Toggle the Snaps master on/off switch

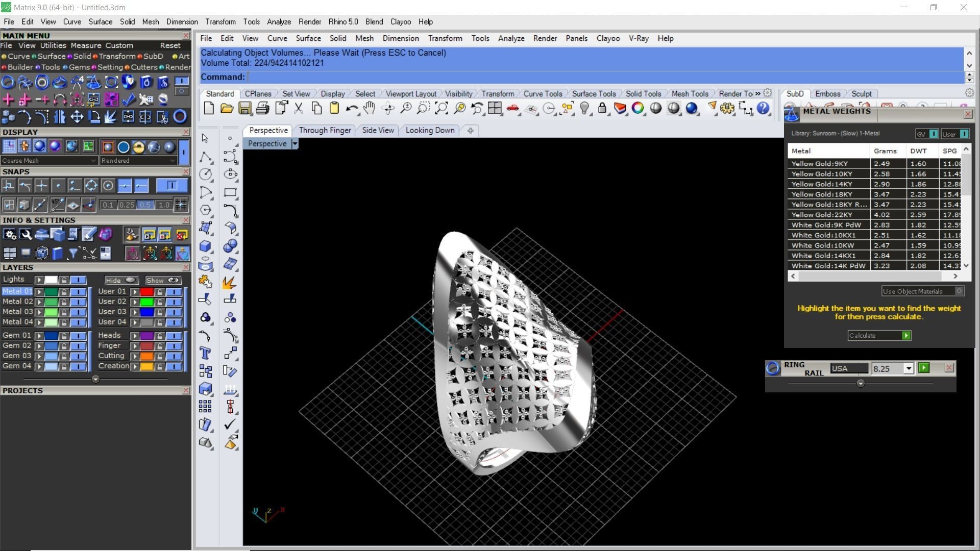point(171,185)
